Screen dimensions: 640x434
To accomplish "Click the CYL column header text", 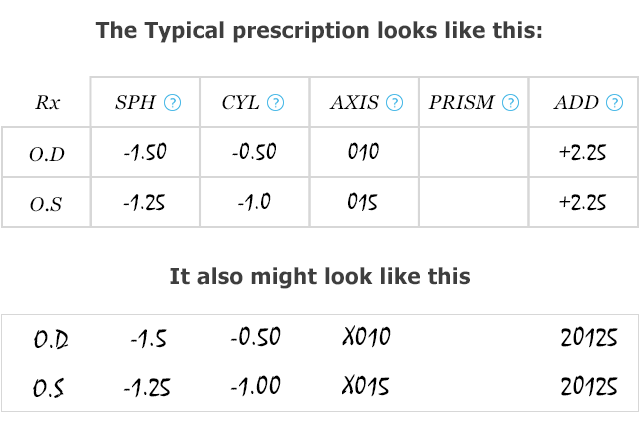I will (x=240, y=102).
